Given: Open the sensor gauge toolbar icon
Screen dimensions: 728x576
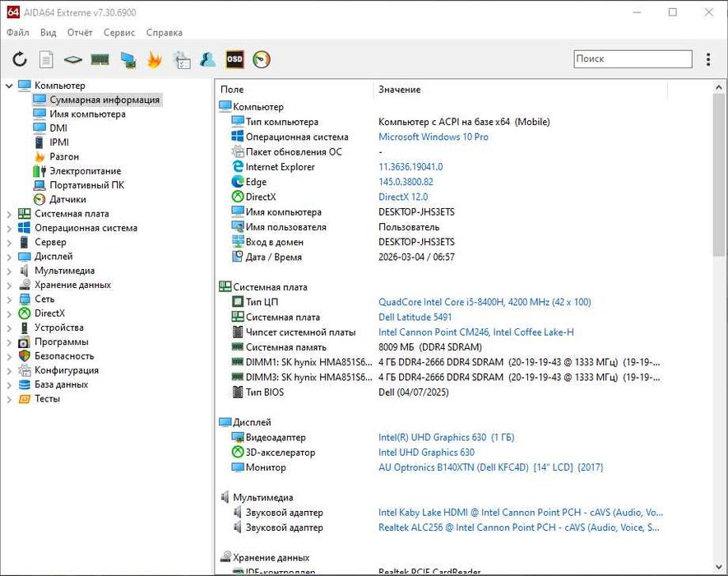Looking at the screenshot, I should (262, 59).
